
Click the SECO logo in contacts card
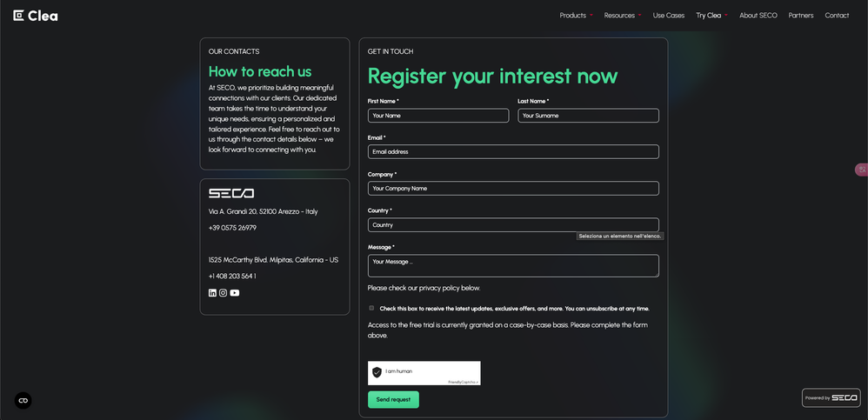231,193
